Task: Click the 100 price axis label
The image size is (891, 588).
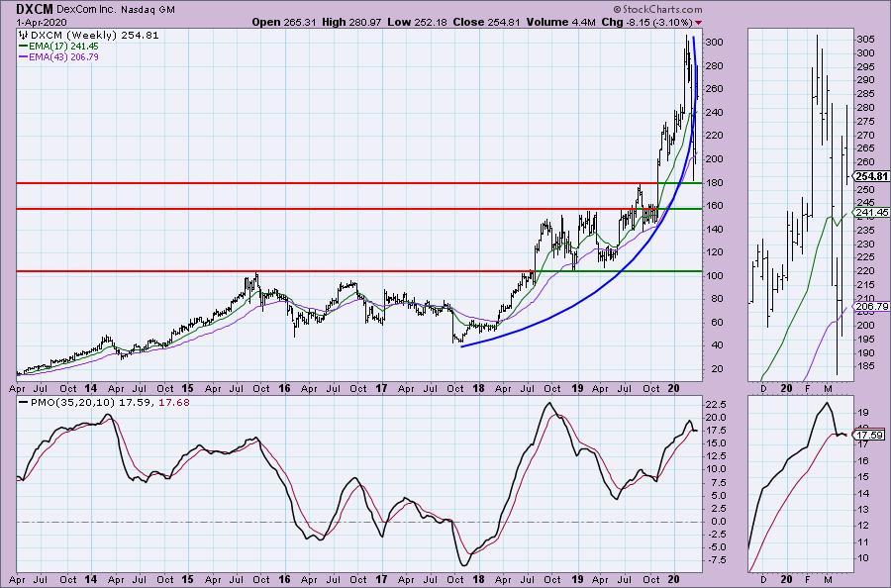Action: click(714, 275)
